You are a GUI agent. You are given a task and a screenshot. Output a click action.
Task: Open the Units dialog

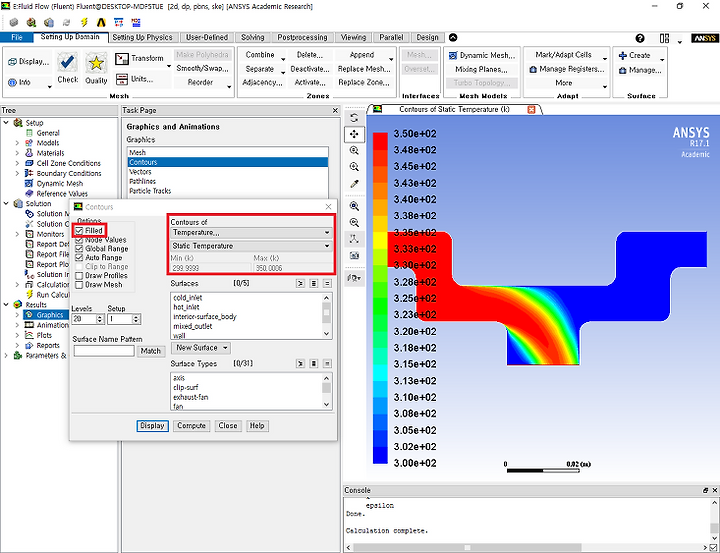135,79
